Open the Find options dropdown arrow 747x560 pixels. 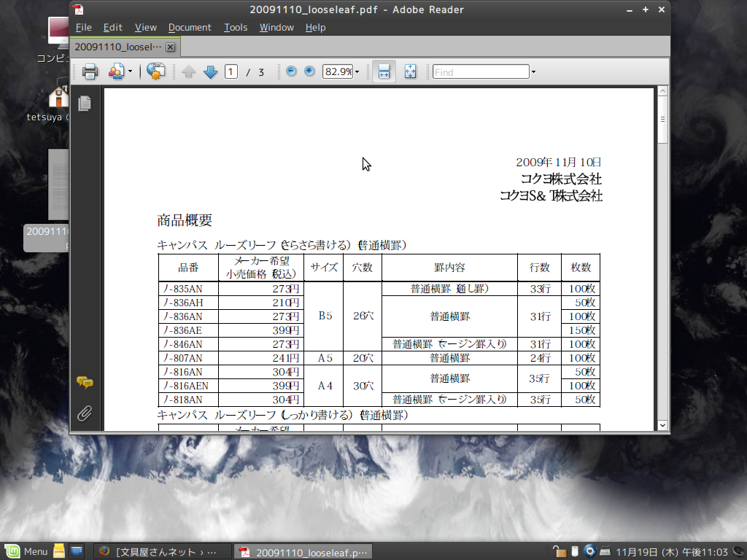pos(533,72)
